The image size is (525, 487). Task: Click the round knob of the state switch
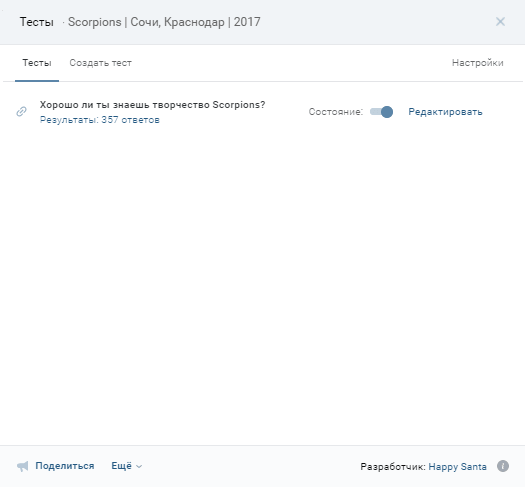click(387, 112)
